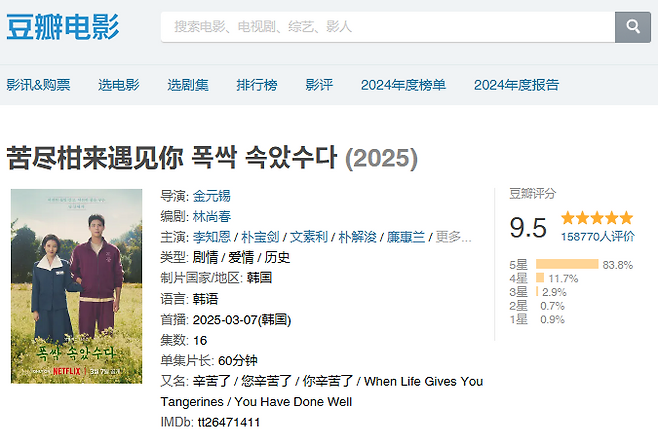The image size is (658, 445).
Task: Open screenwriter 林尚春's profile link
Action: [212, 217]
